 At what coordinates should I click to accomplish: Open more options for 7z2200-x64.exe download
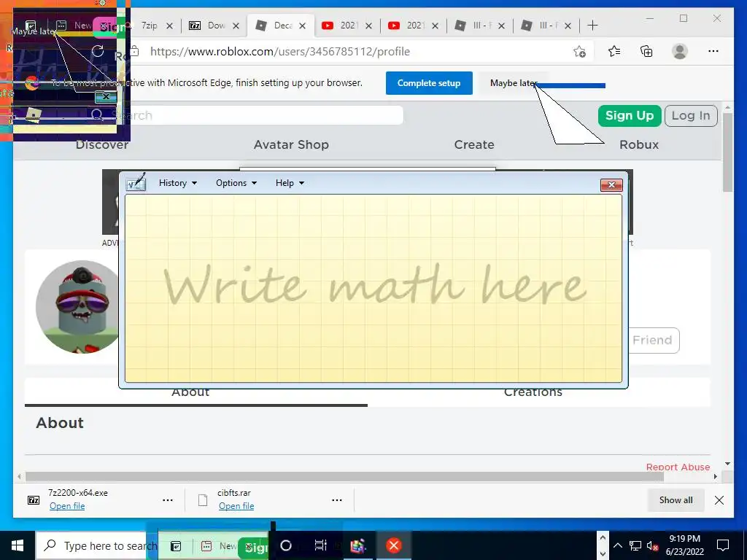click(x=168, y=500)
